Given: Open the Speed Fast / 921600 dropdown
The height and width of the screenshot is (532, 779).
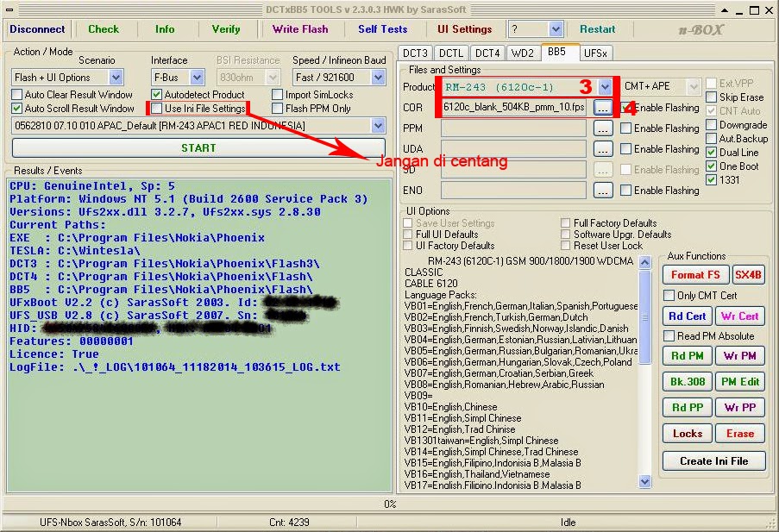Looking at the screenshot, I should pyautogui.click(x=378, y=78).
